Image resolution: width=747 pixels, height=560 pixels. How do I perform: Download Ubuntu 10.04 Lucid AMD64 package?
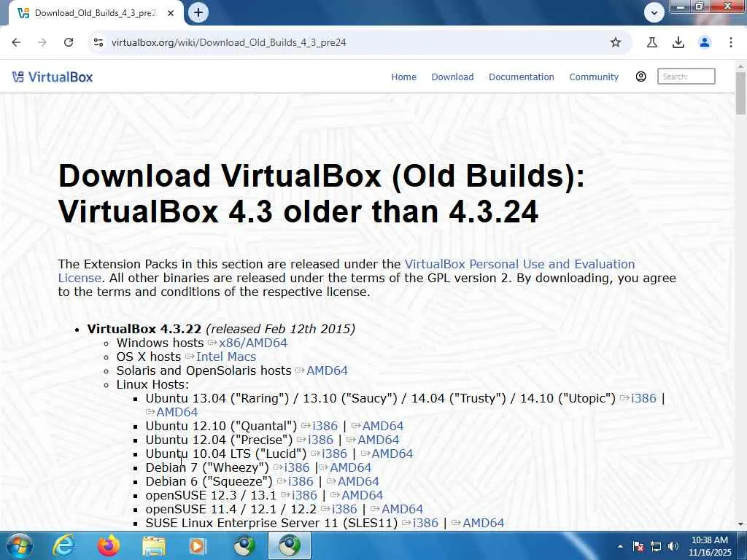[392, 454]
